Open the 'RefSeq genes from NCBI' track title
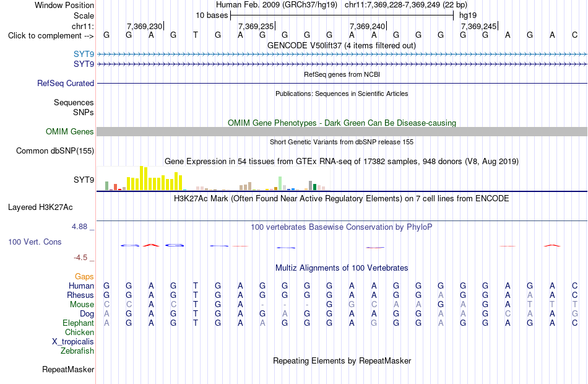Image resolution: width=588 pixels, height=384 pixels. click(x=342, y=74)
